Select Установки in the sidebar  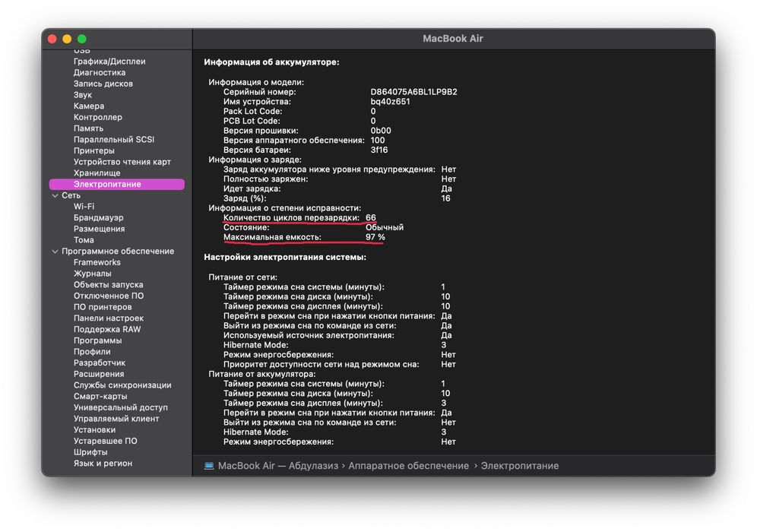pyautogui.click(x=94, y=429)
